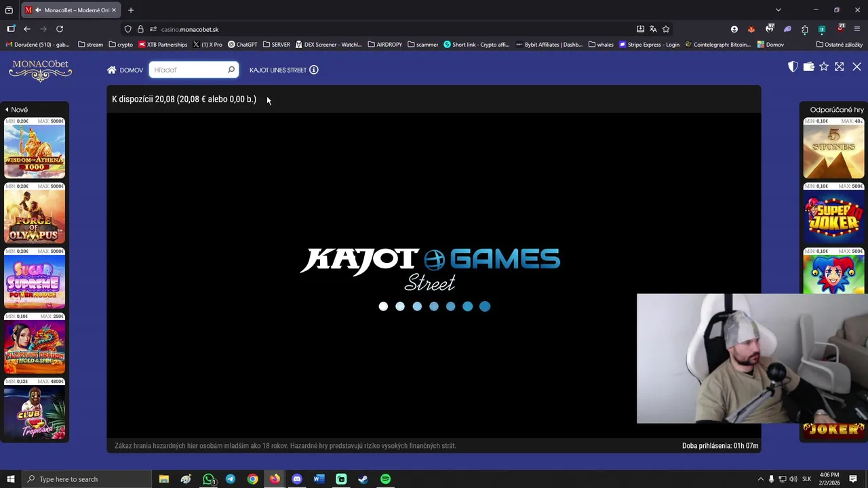Open ChatGPT bookmark

(242, 45)
